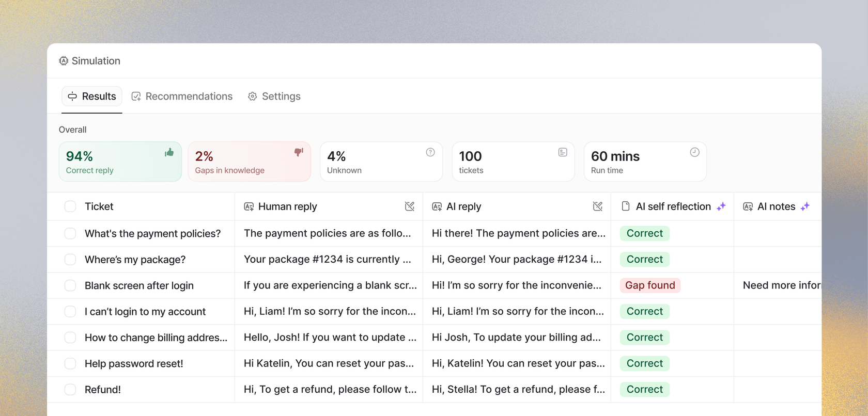
Task: Toggle the select-all checkbox in Ticket header
Action: (70, 206)
